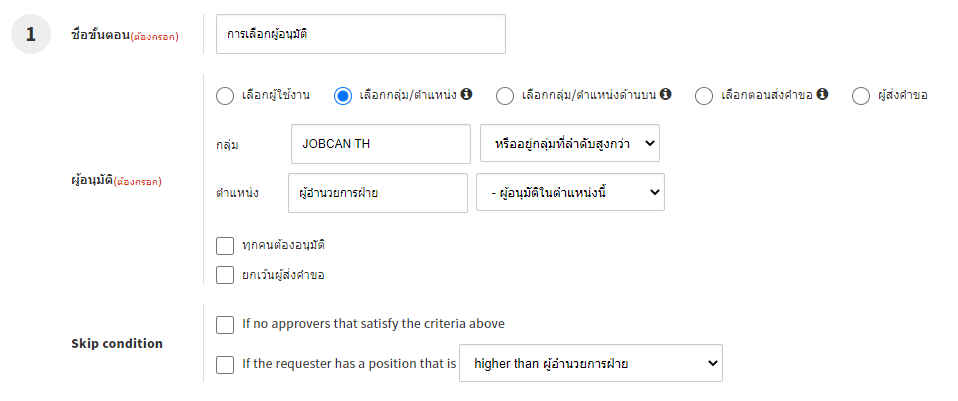The width and height of the screenshot is (958, 401).
Task: Click the Skip condition label
Action: (x=117, y=344)
